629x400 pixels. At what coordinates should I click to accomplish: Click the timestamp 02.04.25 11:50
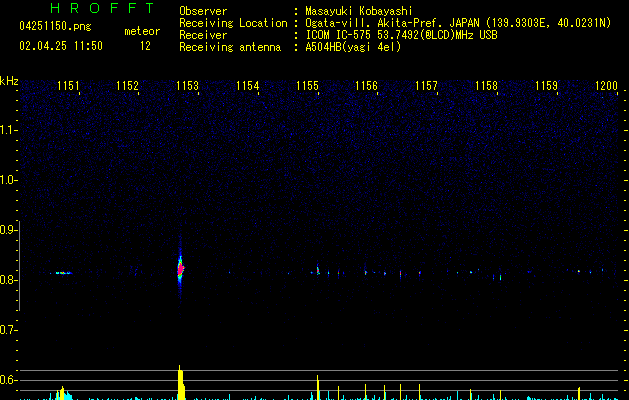pyautogui.click(x=61, y=46)
